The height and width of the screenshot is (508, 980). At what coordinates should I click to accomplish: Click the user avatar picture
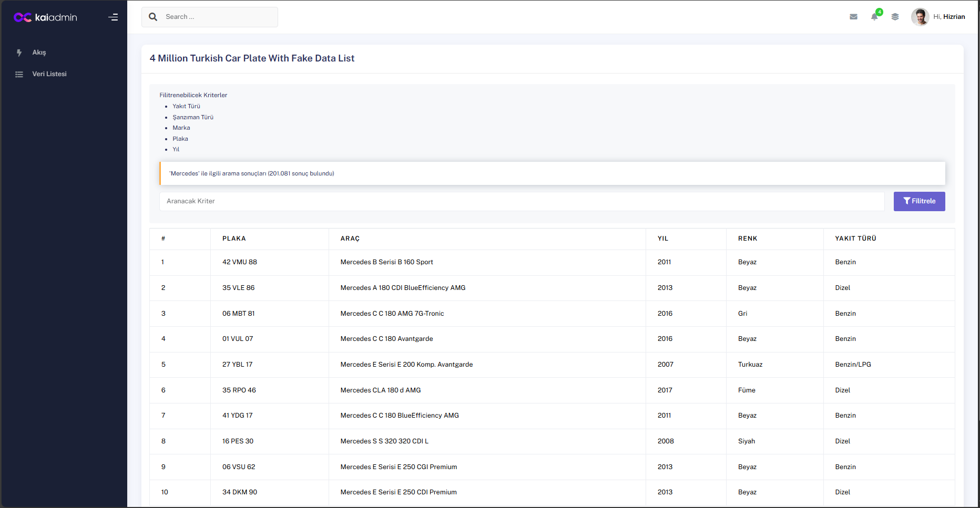coord(920,17)
